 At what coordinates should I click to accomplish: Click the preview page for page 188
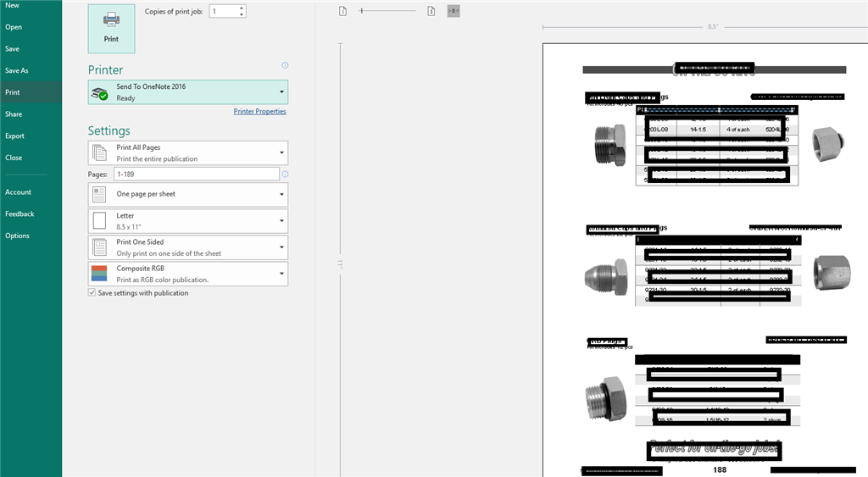click(x=705, y=260)
